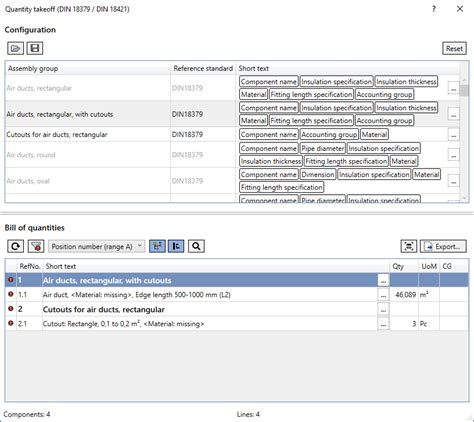Open ellipsis for Air ducts, oval row

[453, 181]
